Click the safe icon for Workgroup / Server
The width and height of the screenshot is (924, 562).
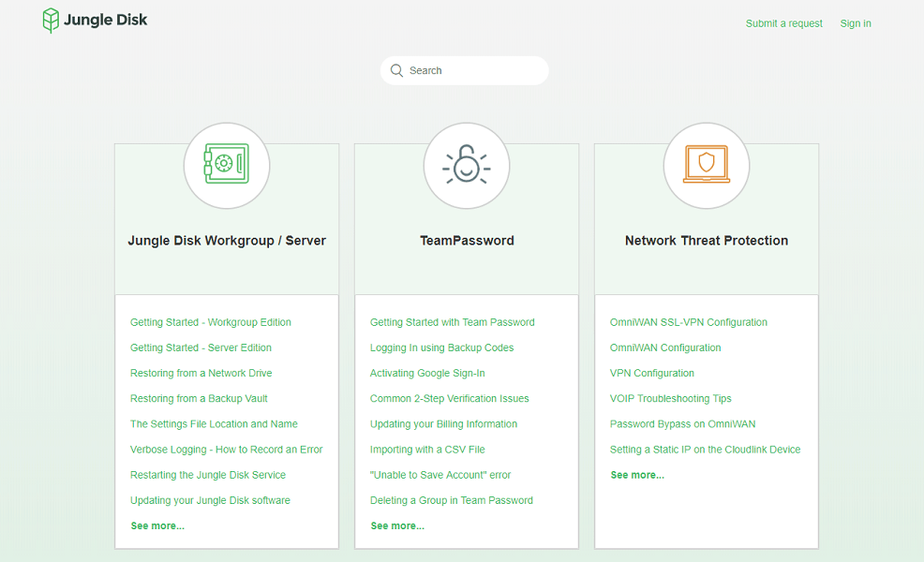(x=227, y=164)
